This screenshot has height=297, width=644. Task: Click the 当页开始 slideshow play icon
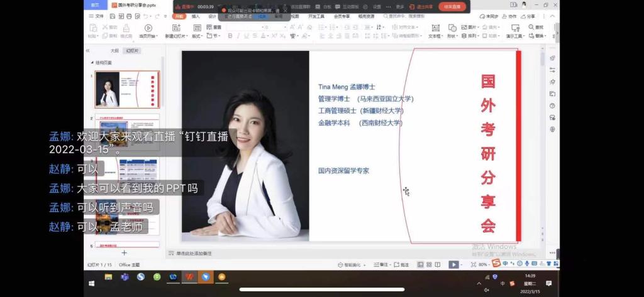tap(148, 28)
